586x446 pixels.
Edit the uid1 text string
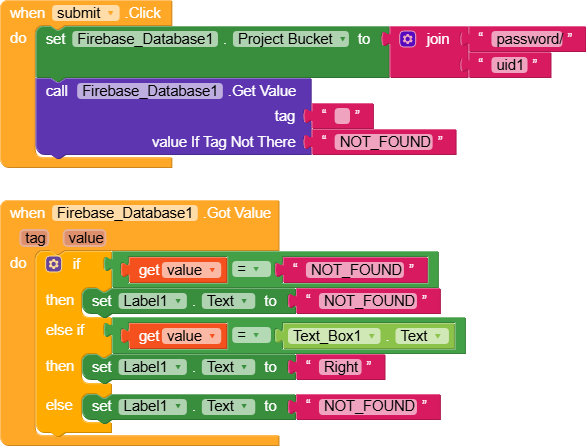coord(509,65)
